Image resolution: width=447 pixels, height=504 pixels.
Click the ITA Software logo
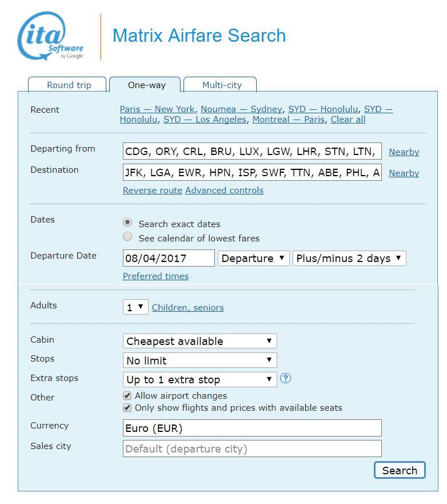pyautogui.click(x=51, y=36)
